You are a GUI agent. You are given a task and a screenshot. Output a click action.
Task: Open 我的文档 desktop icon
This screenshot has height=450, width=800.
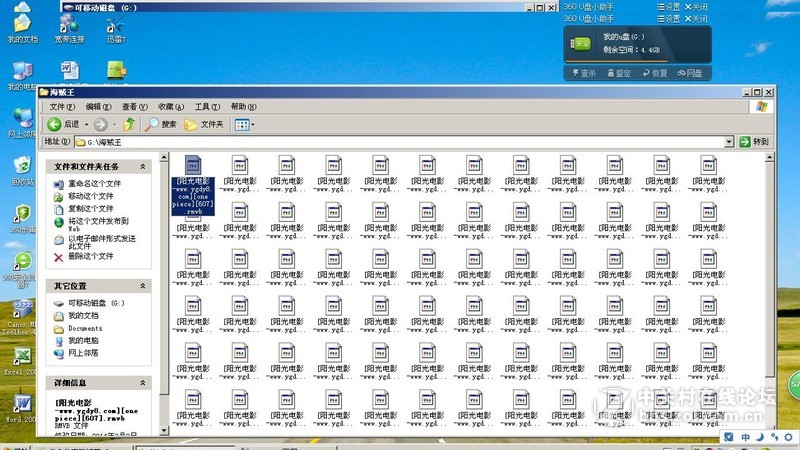click(x=22, y=29)
